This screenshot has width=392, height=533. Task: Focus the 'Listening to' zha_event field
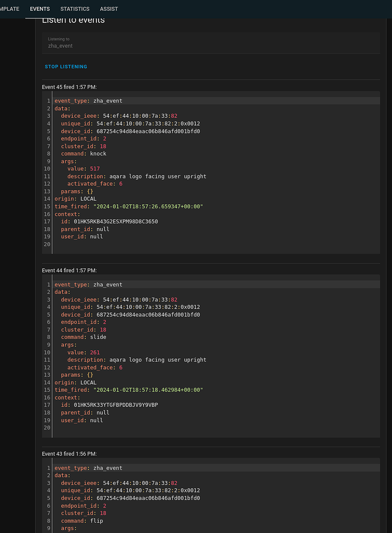click(x=211, y=43)
